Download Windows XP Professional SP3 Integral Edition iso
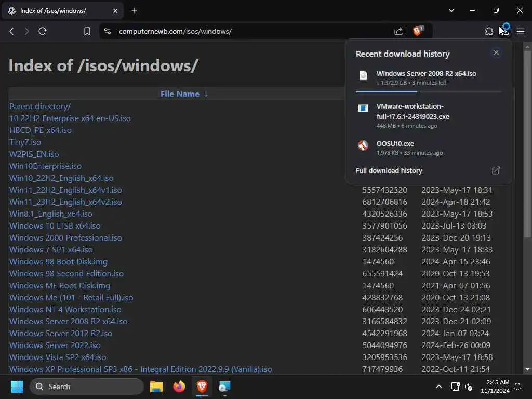Viewport: 532px width, 399px height. click(140, 369)
